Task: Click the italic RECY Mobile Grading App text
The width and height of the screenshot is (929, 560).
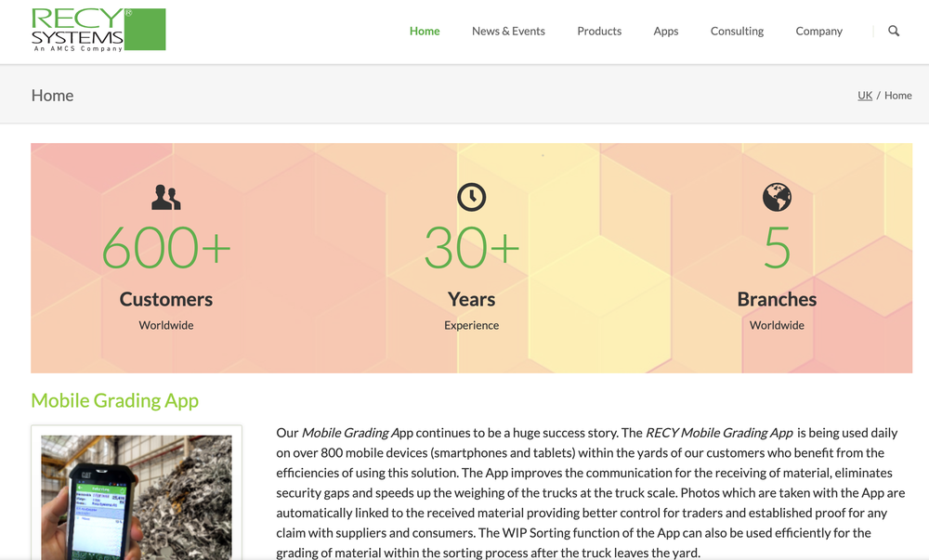Action: pos(719,433)
